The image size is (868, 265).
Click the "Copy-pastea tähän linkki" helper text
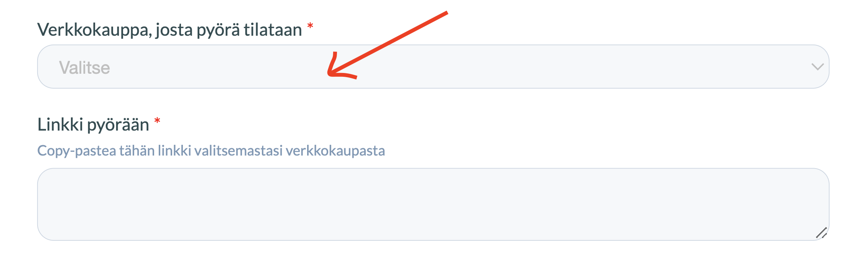point(114,151)
